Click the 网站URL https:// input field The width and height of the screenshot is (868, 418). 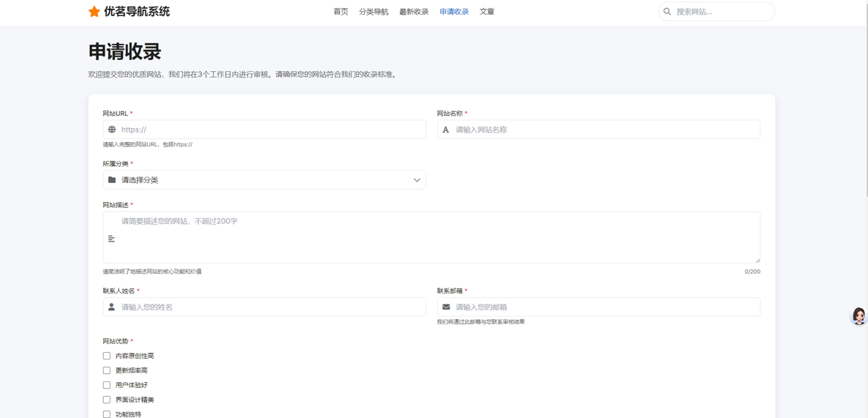(265, 130)
